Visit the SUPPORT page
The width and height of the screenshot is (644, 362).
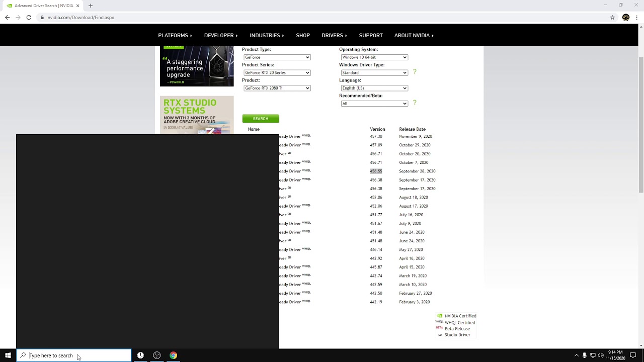click(x=371, y=35)
